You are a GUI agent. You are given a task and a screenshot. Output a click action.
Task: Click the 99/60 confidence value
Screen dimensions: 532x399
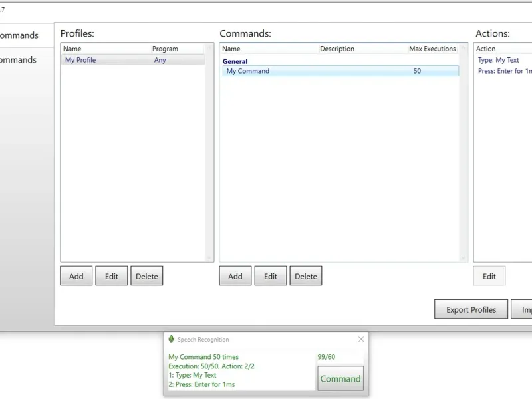pos(327,357)
